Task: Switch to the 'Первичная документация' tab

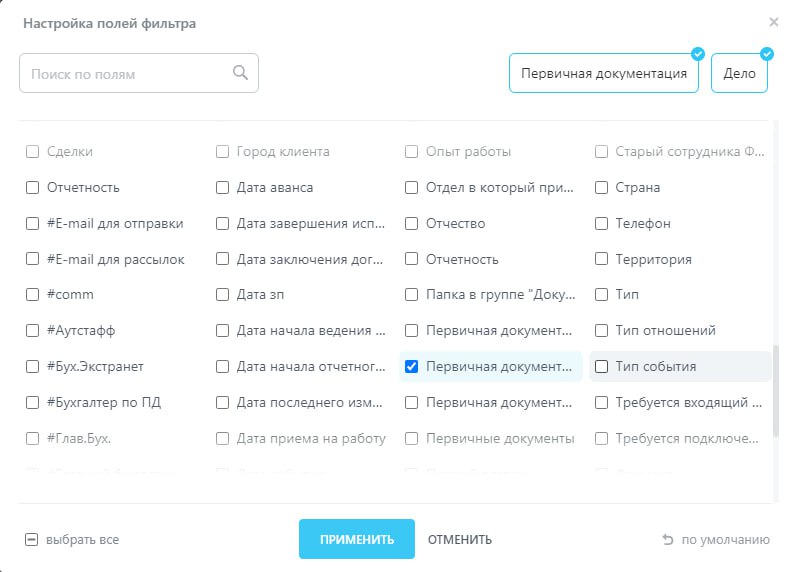Action: pos(603,74)
